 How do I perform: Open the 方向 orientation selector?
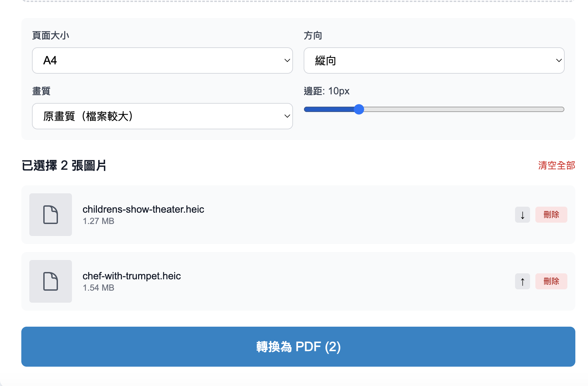point(434,60)
